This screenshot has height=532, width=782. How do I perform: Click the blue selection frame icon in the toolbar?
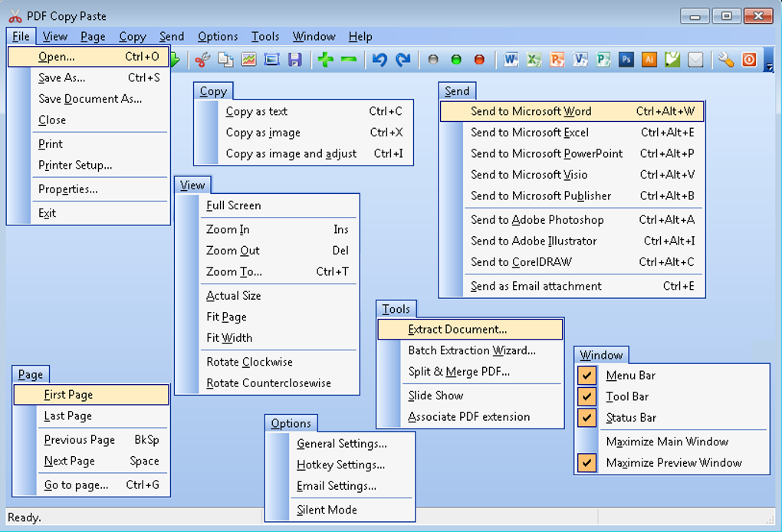272,60
